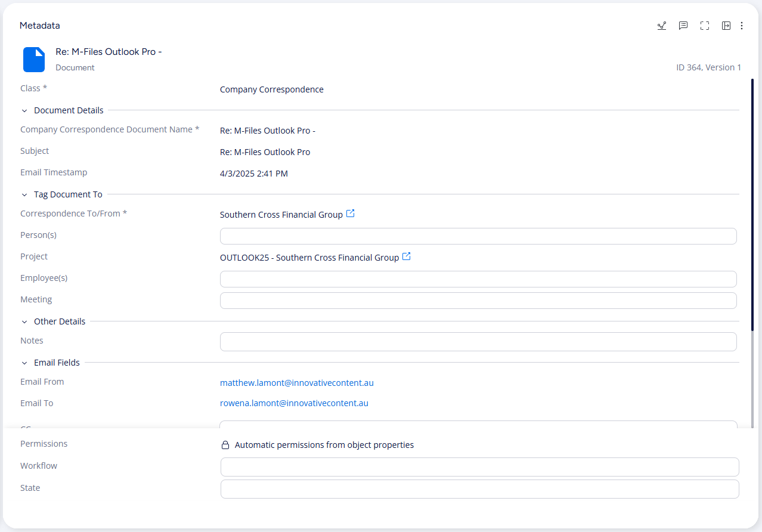Click into the Notes field
762x532 pixels.
pyautogui.click(x=478, y=342)
